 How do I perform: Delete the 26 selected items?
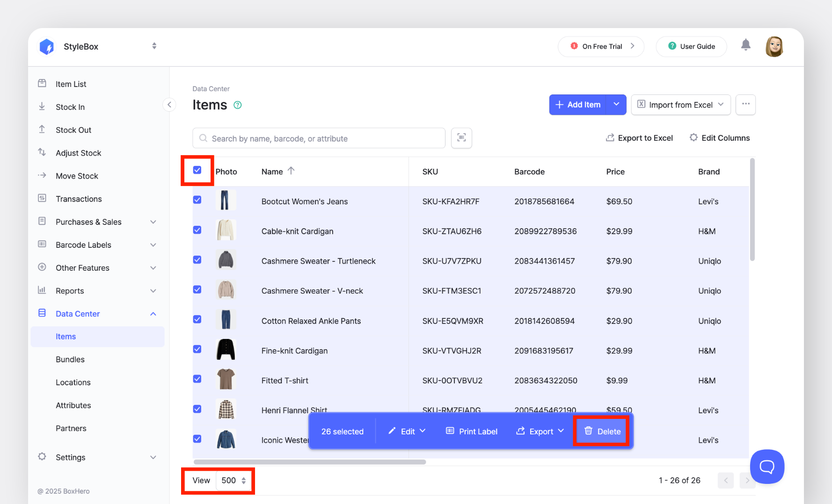(602, 432)
